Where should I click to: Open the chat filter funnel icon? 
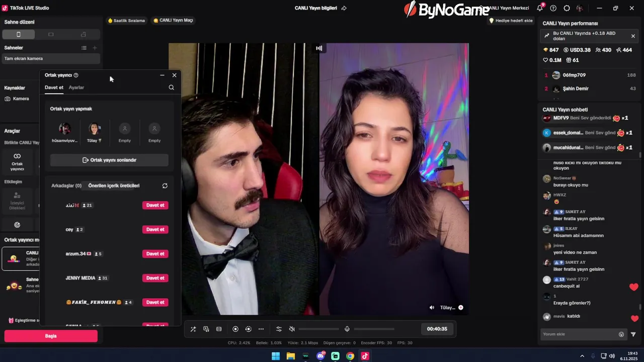click(633, 334)
